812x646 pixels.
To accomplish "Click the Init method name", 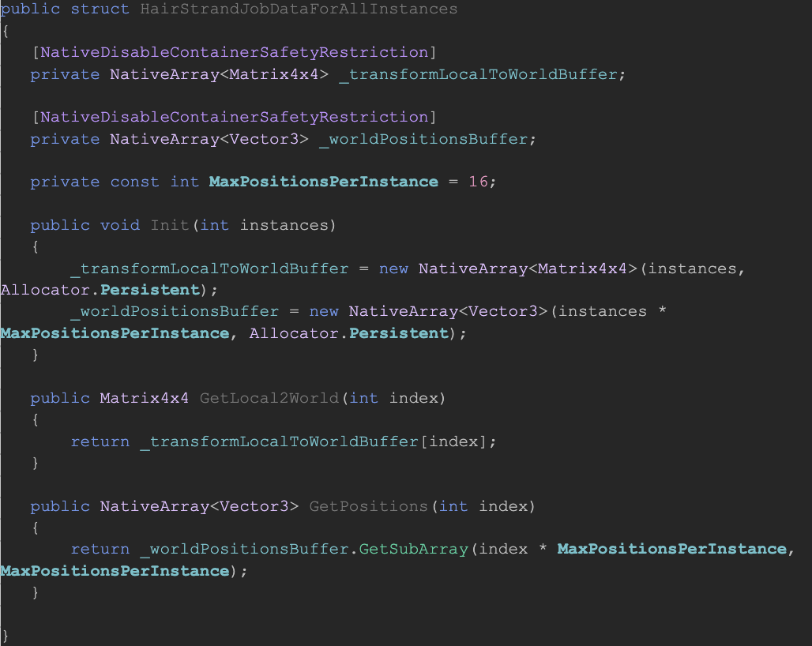I will point(170,225).
